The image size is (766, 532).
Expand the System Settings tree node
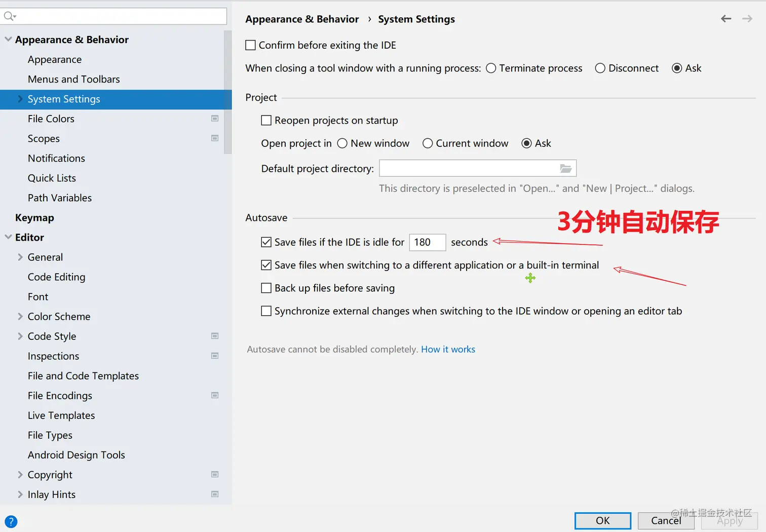(x=20, y=99)
